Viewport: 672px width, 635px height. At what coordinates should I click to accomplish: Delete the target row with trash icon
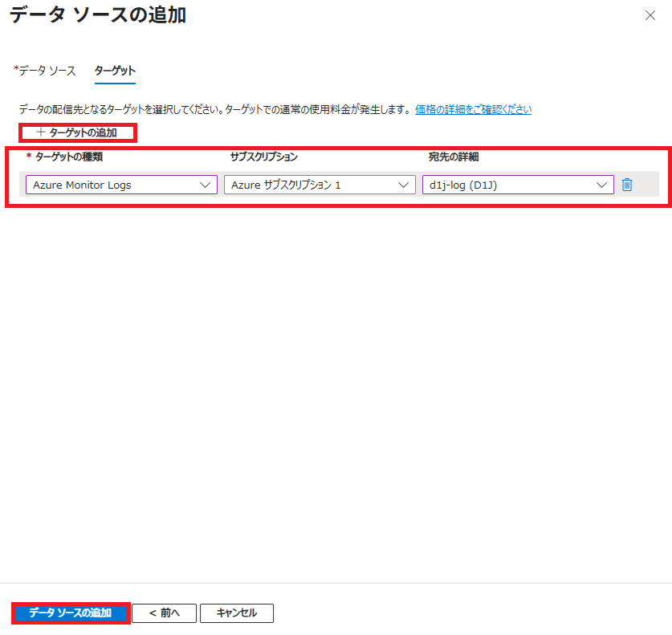(x=627, y=185)
